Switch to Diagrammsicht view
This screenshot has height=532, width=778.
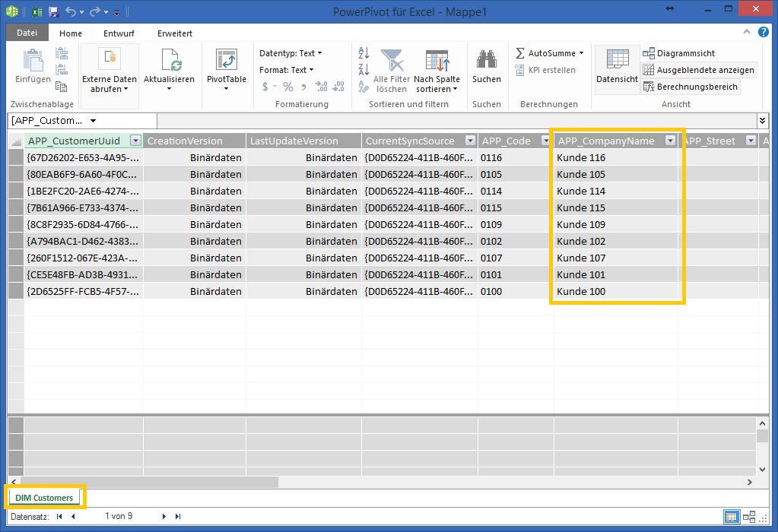pyautogui.click(x=678, y=53)
